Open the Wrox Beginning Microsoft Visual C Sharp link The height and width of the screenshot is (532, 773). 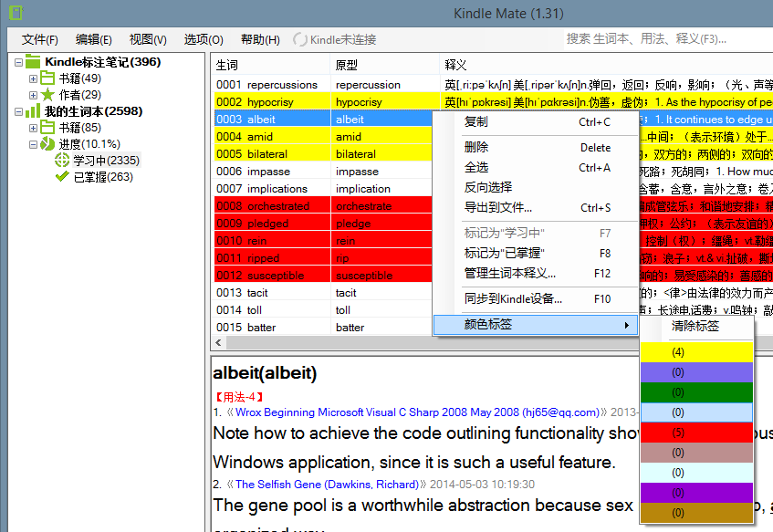(417, 412)
